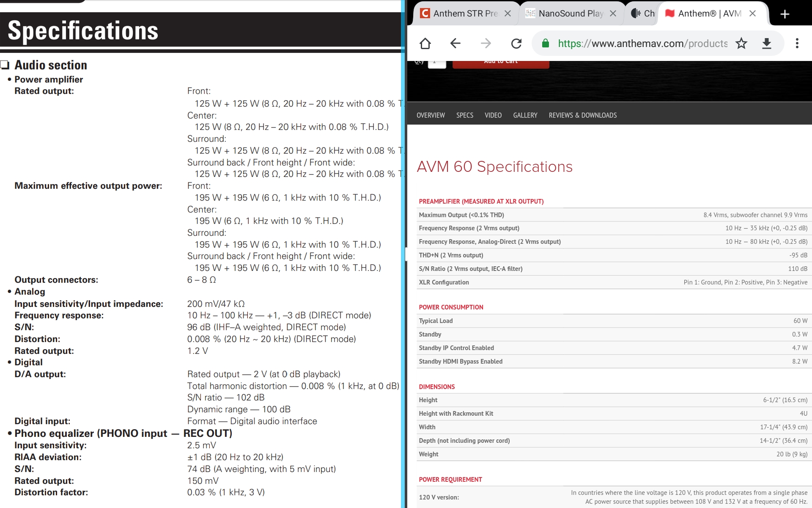Click the Digital input label in the PDF
Image resolution: width=812 pixels, height=508 pixels.
coord(42,421)
